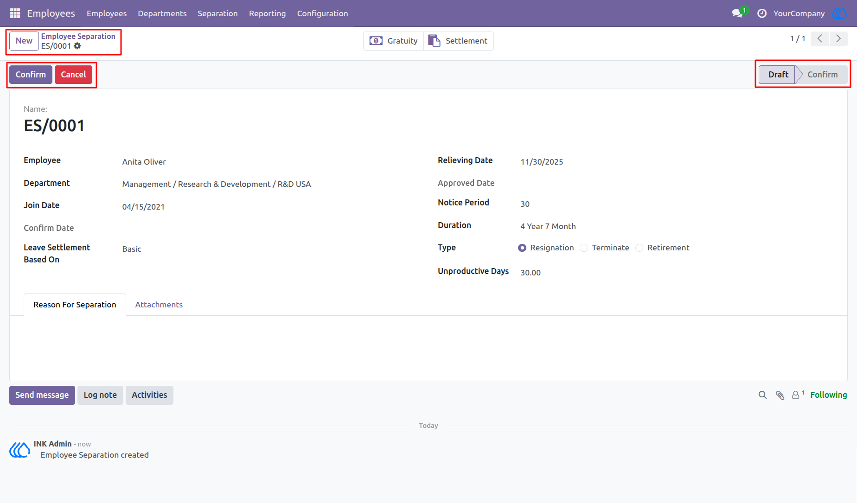The image size is (857, 504).
Task: Expand the Reporting menu
Action: (267, 13)
